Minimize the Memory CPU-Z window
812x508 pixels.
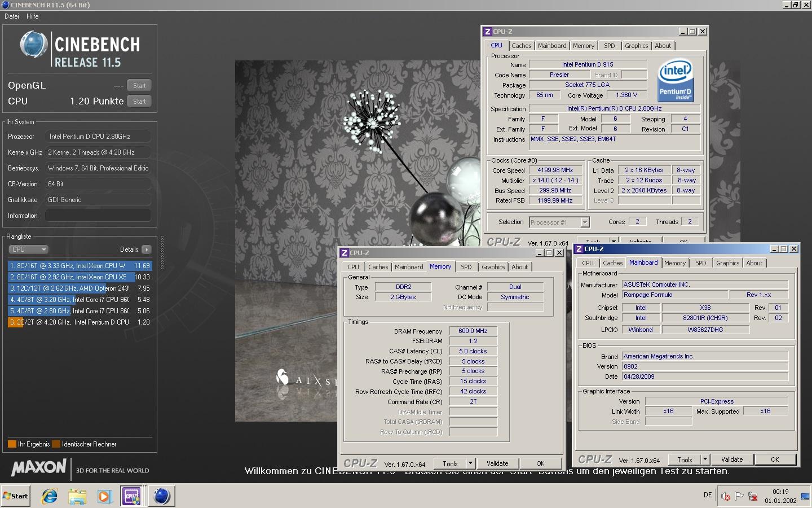(x=539, y=253)
